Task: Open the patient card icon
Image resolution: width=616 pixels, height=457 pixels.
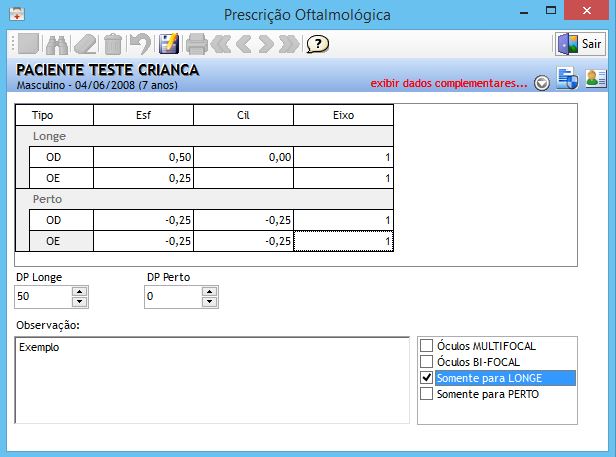Action: point(596,78)
